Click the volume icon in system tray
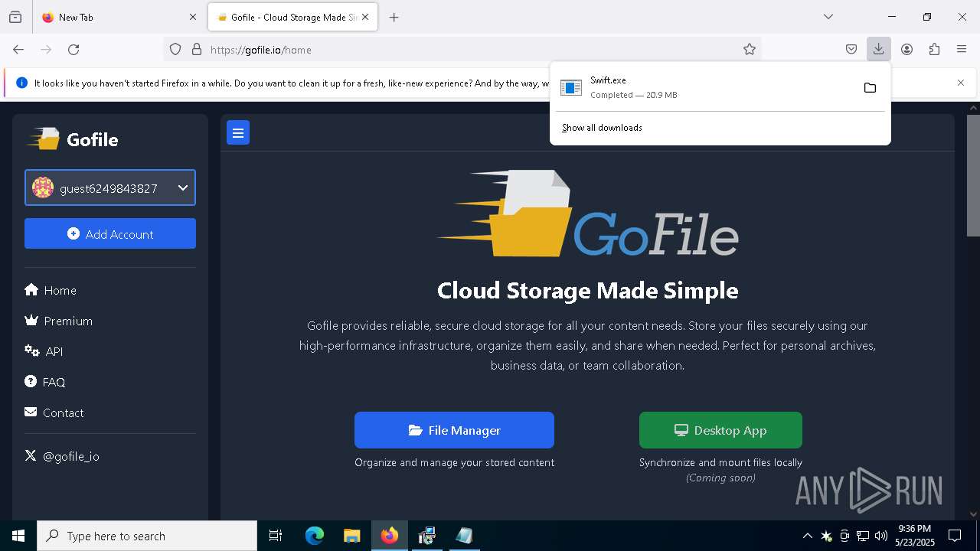This screenshot has height=551, width=980. 881,536
